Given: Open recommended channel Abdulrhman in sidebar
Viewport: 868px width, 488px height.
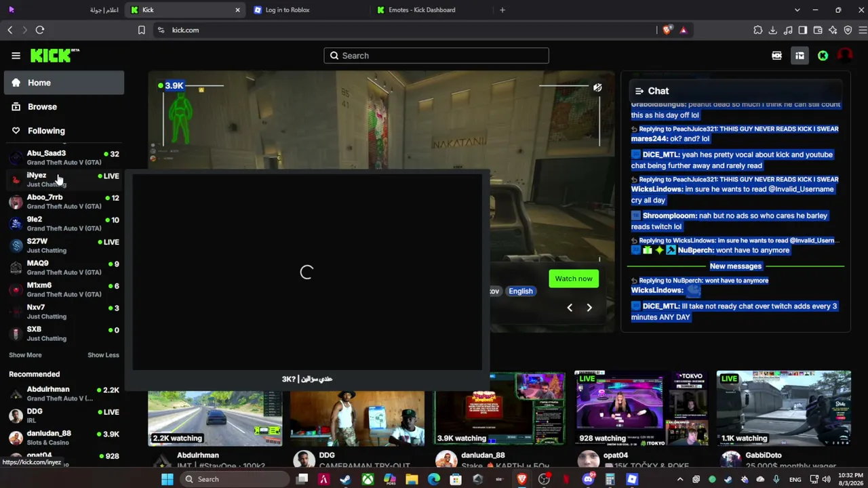Looking at the screenshot, I should tap(64, 394).
